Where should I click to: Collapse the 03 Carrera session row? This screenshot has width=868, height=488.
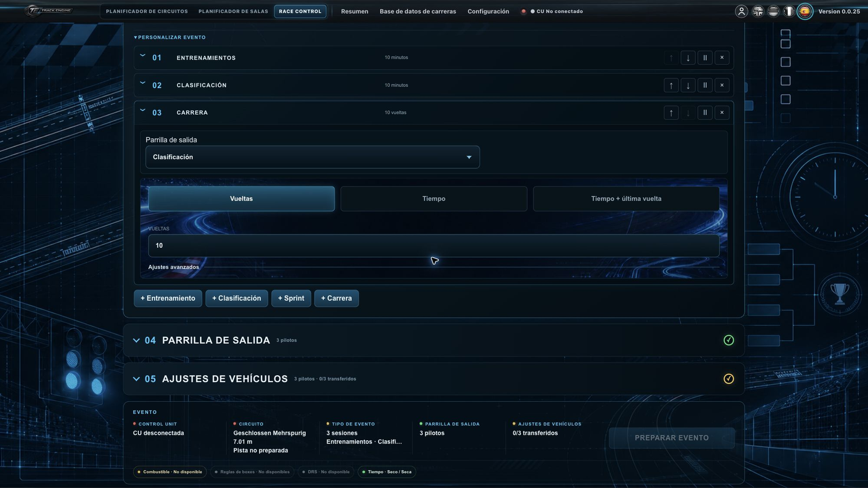(x=143, y=110)
